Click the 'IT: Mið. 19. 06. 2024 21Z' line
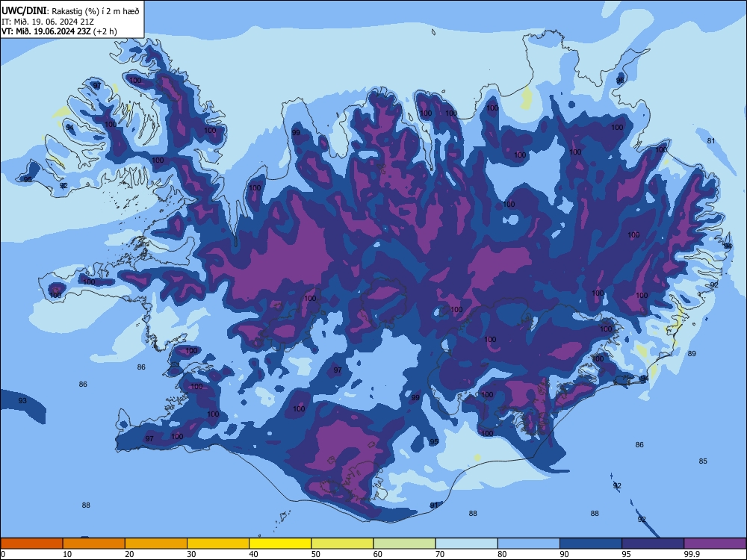Image resolution: width=747 pixels, height=560 pixels. [48, 22]
